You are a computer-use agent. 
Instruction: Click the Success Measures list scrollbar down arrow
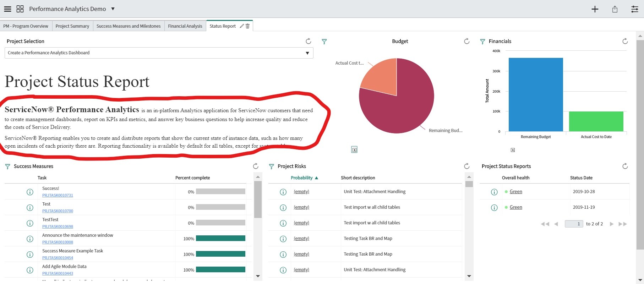coord(258,276)
